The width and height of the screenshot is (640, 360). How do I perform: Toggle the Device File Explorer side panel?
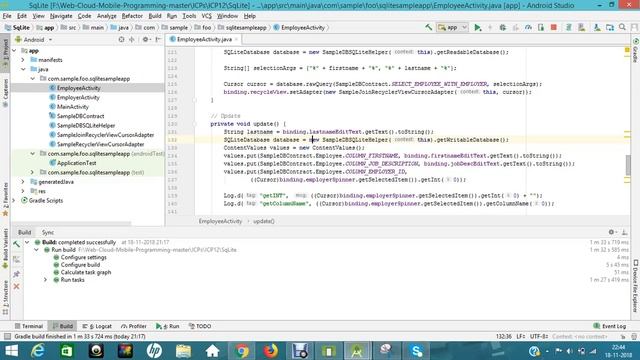[635, 286]
